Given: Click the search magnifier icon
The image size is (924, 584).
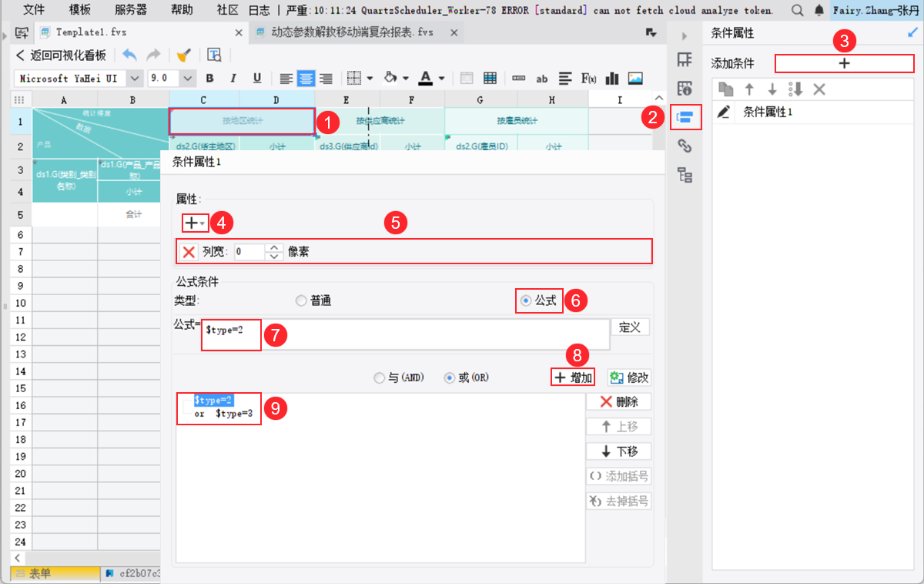Looking at the screenshot, I should pos(798,10).
